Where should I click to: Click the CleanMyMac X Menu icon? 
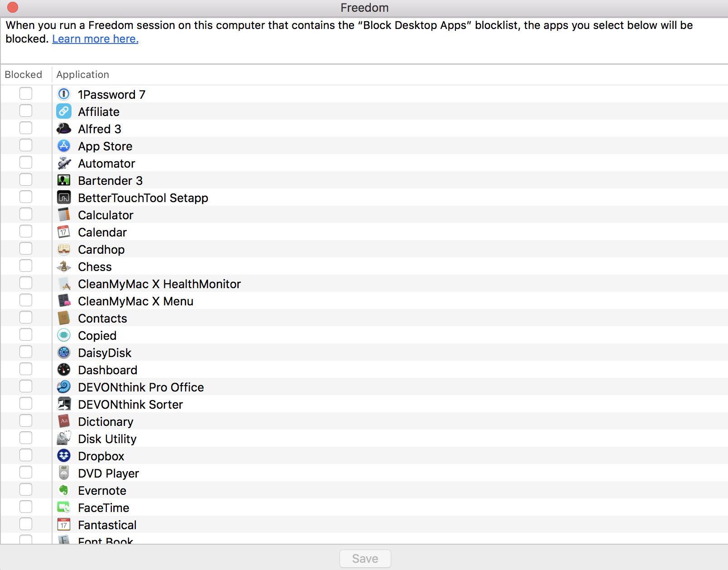64,300
